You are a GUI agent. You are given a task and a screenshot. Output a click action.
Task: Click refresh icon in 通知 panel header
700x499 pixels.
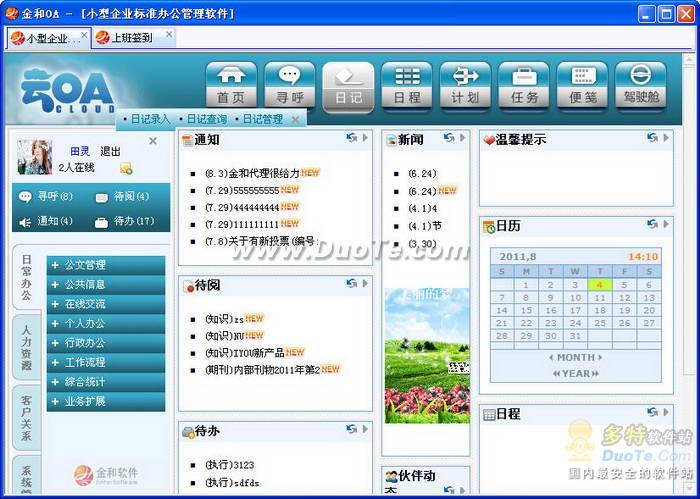point(351,139)
